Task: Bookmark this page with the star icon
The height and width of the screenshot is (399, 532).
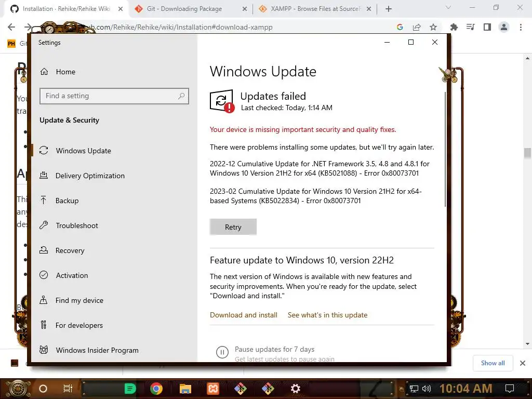Action: pos(433,27)
